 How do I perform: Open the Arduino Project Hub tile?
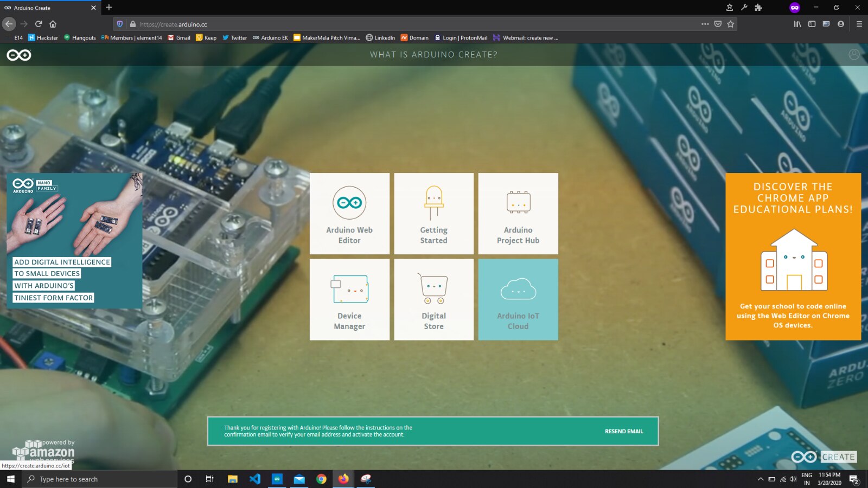click(x=518, y=214)
